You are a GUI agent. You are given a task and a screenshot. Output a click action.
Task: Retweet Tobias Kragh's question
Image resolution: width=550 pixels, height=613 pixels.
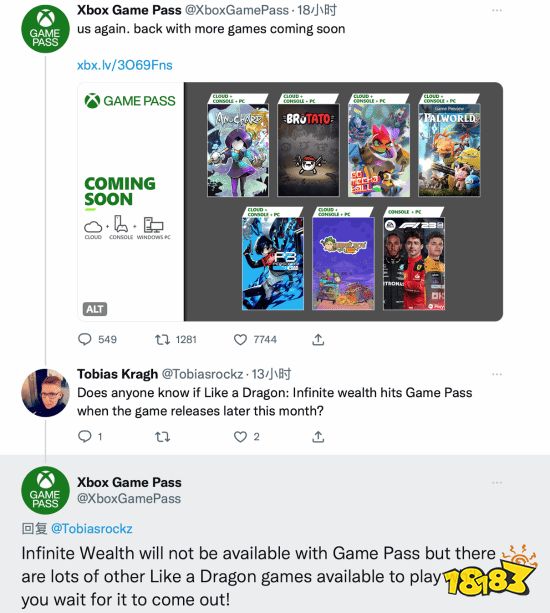pyautogui.click(x=162, y=436)
